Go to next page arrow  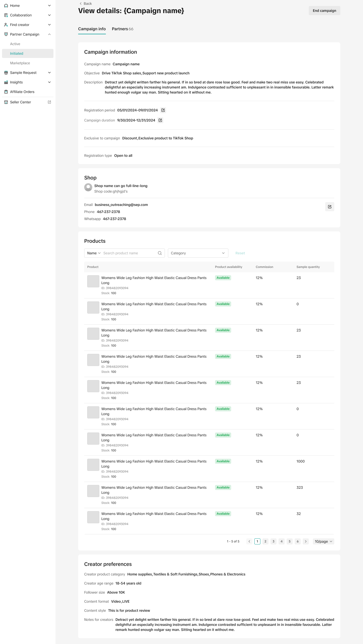point(306,541)
